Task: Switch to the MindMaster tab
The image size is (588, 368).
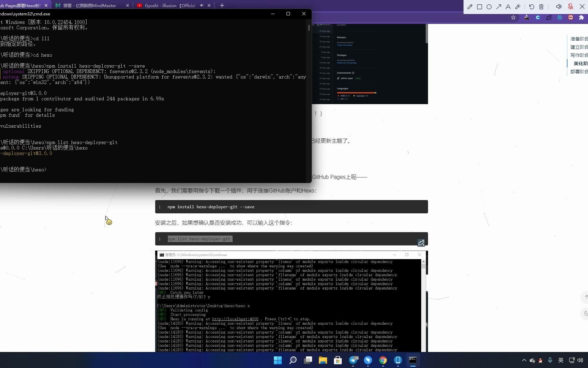Action: point(89,5)
